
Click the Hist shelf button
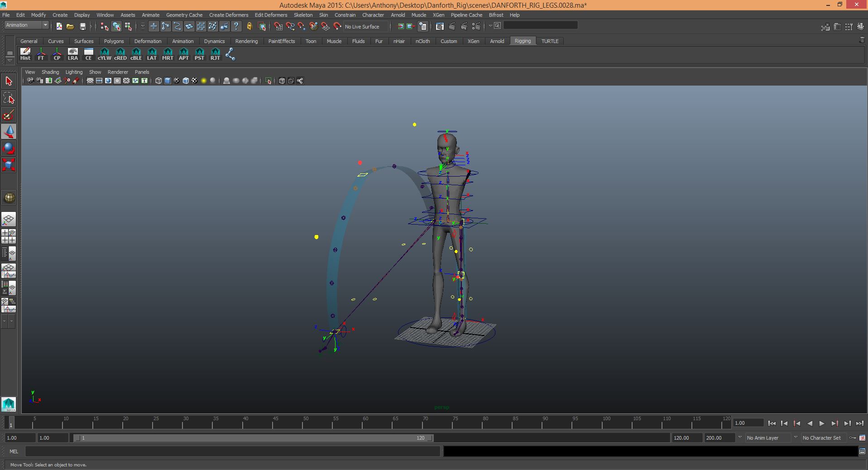[25, 54]
